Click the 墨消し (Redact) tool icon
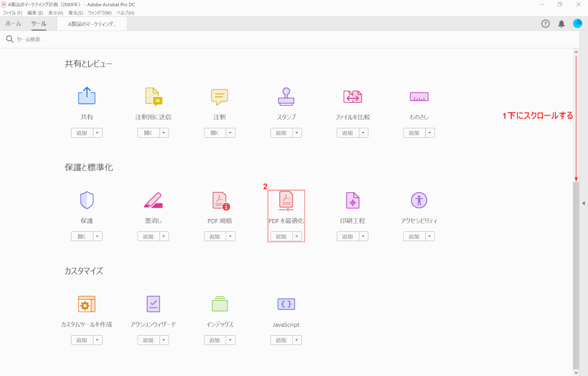 tap(153, 201)
